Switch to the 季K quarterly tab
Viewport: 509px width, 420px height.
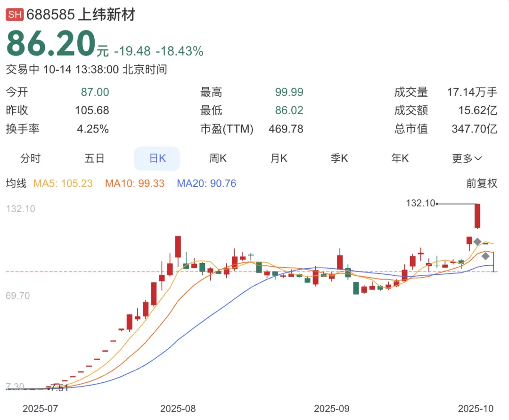click(339, 159)
